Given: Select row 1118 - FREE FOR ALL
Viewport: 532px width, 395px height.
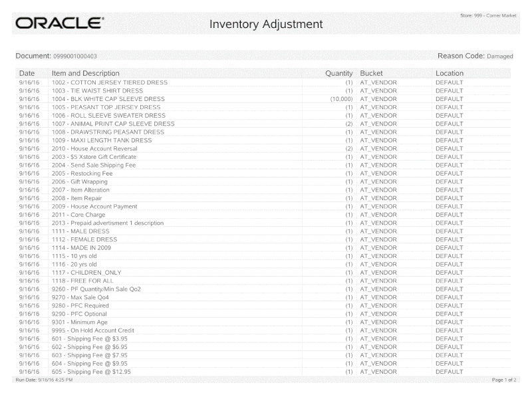Looking at the screenshot, I should point(263,281).
